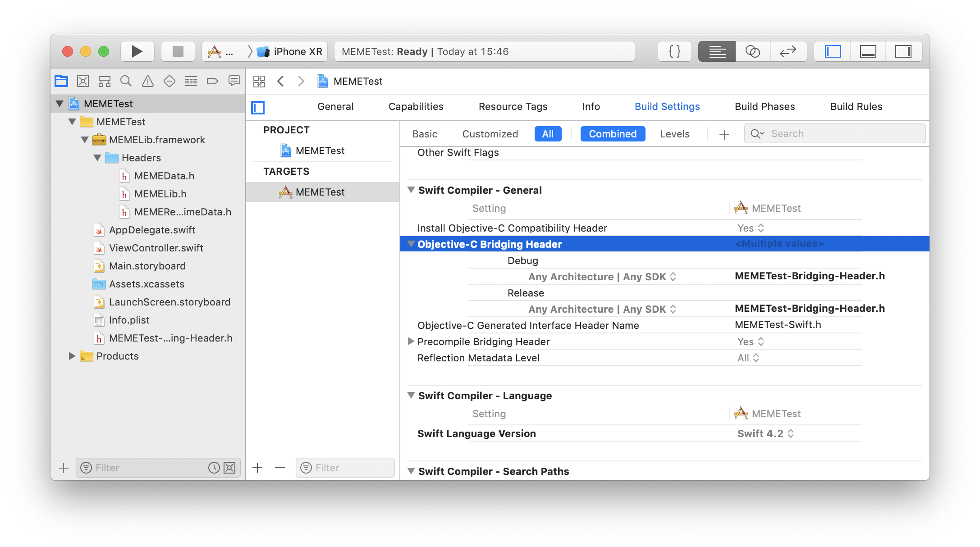The width and height of the screenshot is (980, 547).
Task: Open the Swift Language Version dropdown
Action: coord(765,433)
